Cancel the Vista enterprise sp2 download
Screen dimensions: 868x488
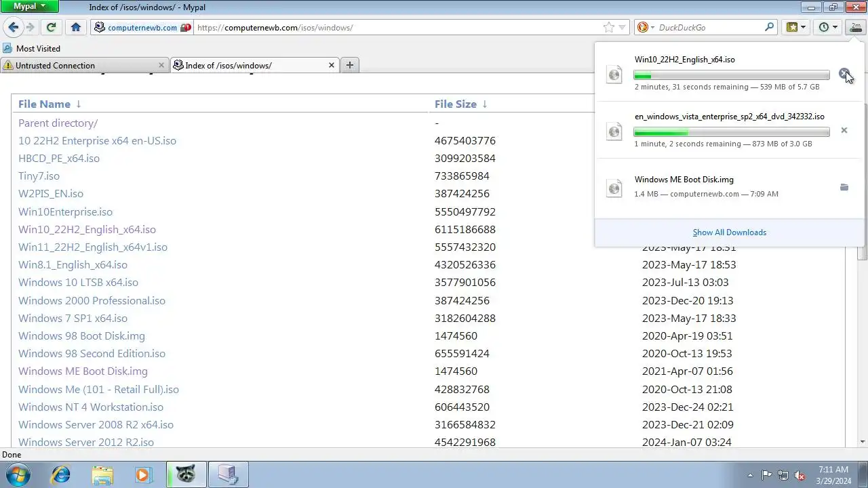844,130
